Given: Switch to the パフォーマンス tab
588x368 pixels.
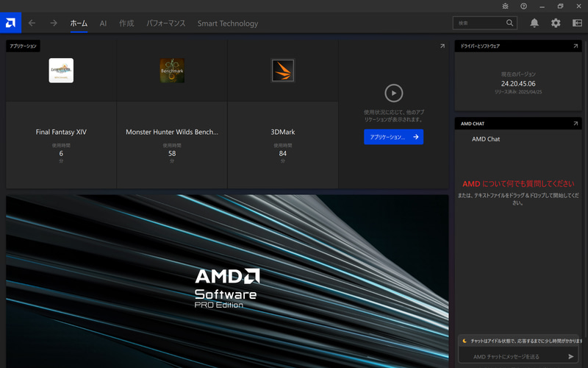Looking at the screenshot, I should [166, 24].
